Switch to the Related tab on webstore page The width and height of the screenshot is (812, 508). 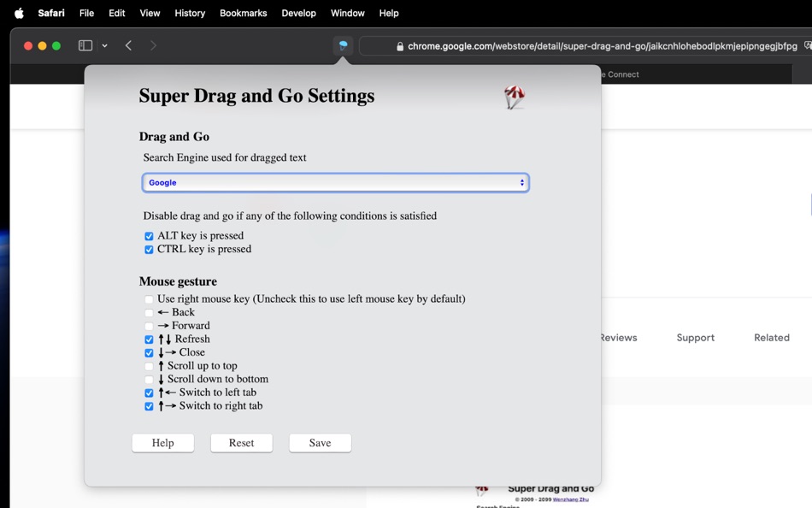coord(772,338)
